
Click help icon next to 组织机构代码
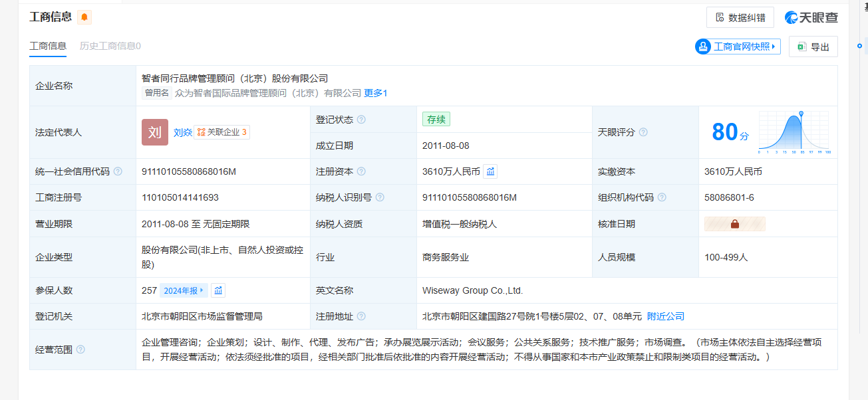point(662,197)
